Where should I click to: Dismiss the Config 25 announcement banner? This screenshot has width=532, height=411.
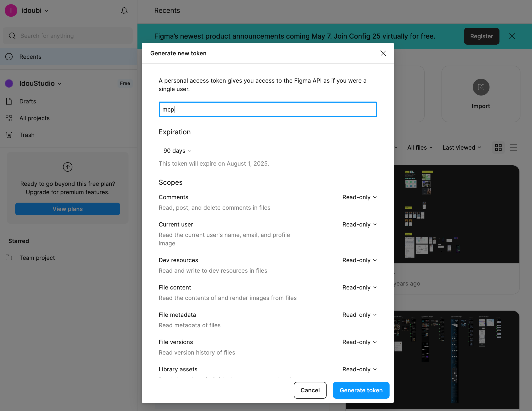pyautogui.click(x=512, y=36)
